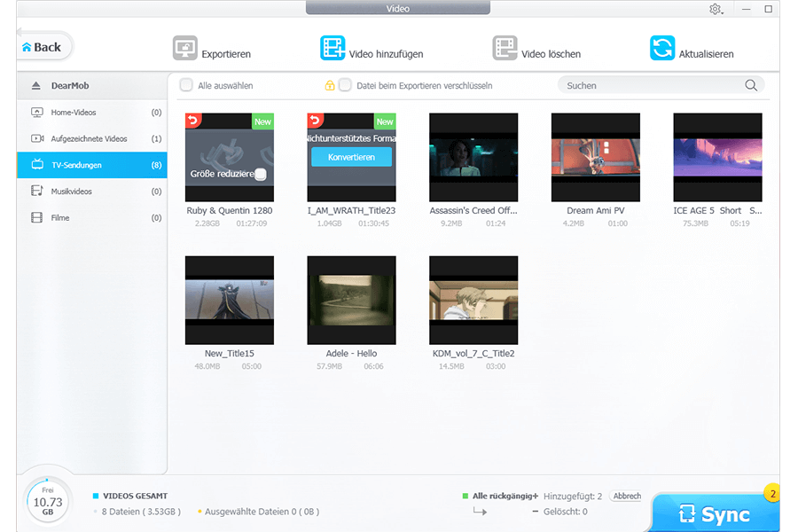
Task: Click the DearMob device header
Action: point(92,85)
